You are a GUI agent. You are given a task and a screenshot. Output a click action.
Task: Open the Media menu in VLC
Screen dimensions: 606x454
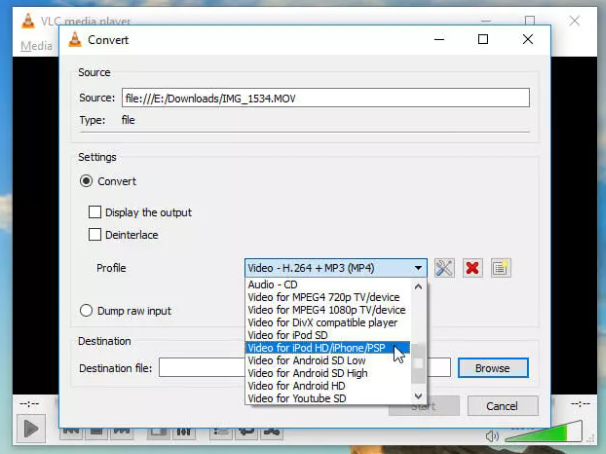tap(36, 46)
